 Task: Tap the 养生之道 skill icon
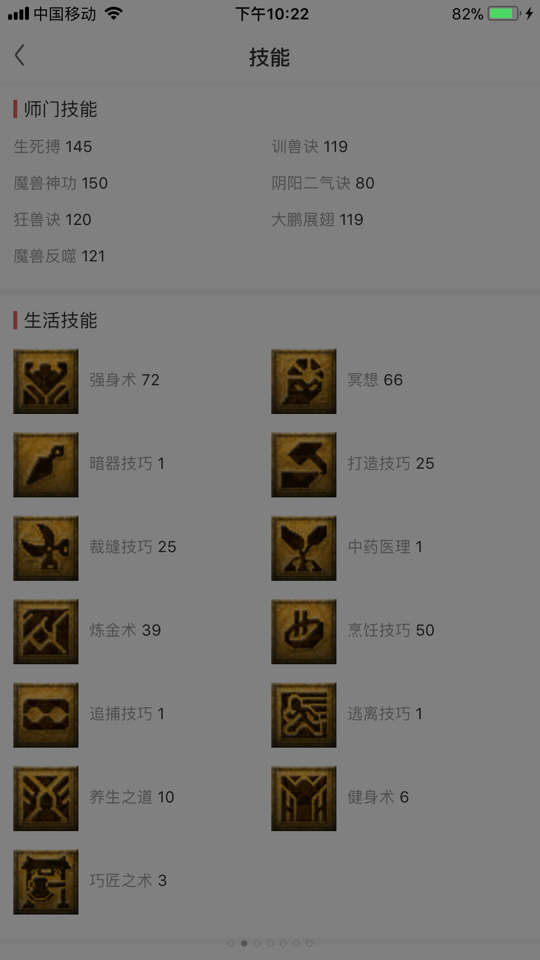tap(46, 798)
